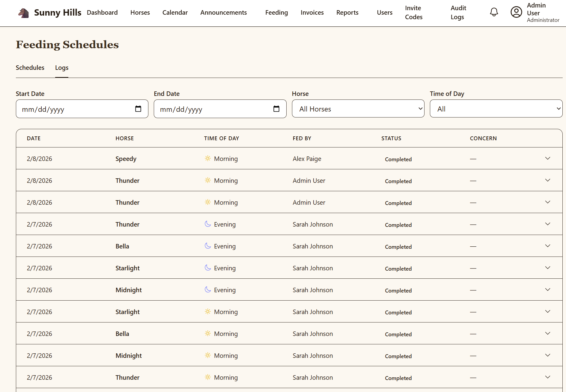Viewport: 566px width, 392px height.
Task: Click Completed status in Speedy's row
Action: (398, 159)
